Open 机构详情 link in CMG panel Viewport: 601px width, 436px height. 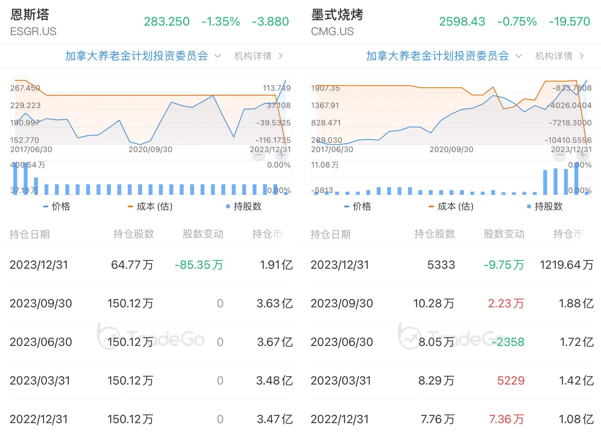pyautogui.click(x=560, y=56)
